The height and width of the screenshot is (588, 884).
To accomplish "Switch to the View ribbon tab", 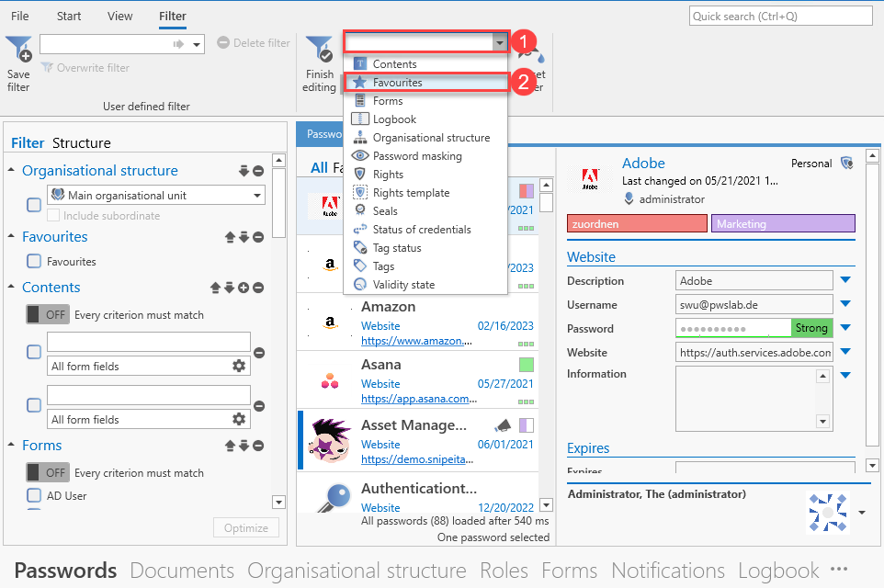I will pos(119,17).
